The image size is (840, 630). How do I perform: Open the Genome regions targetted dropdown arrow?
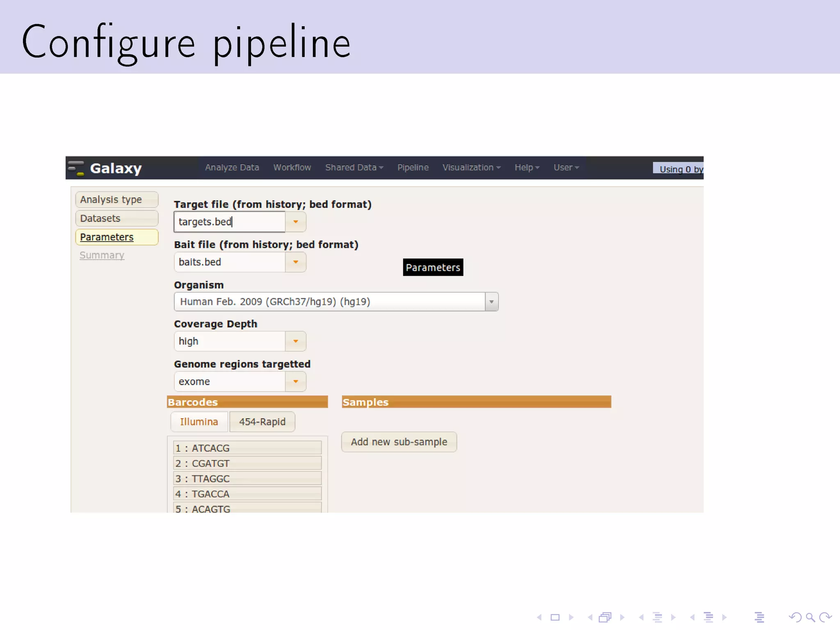[296, 381]
